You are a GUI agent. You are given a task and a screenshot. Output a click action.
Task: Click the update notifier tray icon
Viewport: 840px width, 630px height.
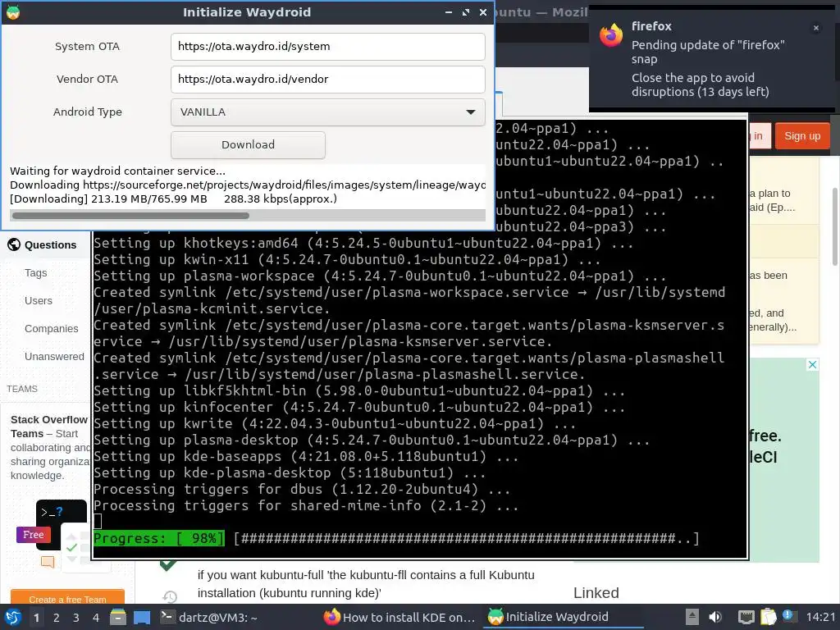click(788, 616)
